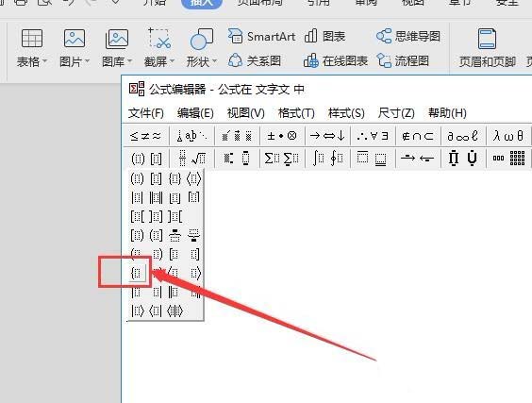
Task: Click the 在线图表 online chart icon
Action: point(336,61)
